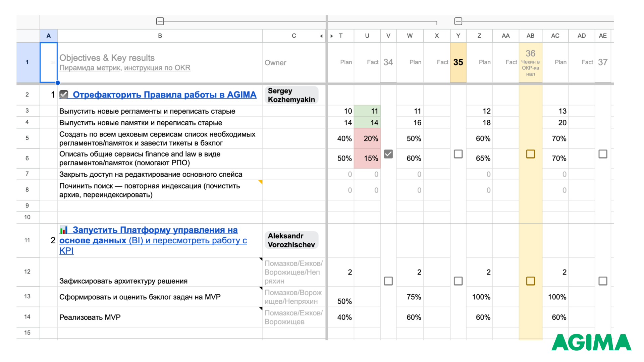Check the checkbox in column AE row 12
The height and width of the screenshot is (362, 644).
click(603, 281)
